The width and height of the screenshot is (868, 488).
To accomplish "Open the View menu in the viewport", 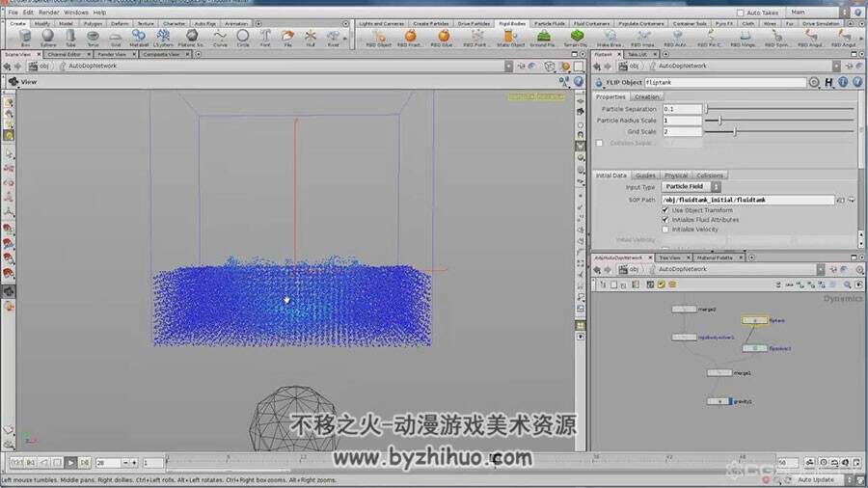I will (x=28, y=82).
